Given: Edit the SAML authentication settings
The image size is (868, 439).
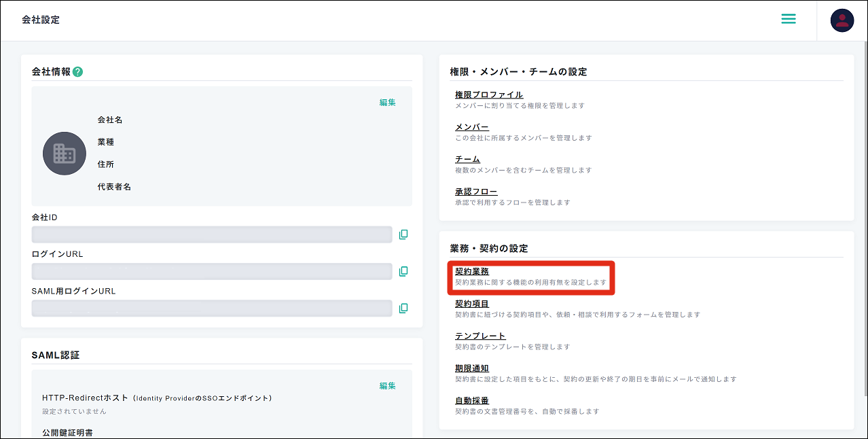Looking at the screenshot, I should pyautogui.click(x=387, y=386).
